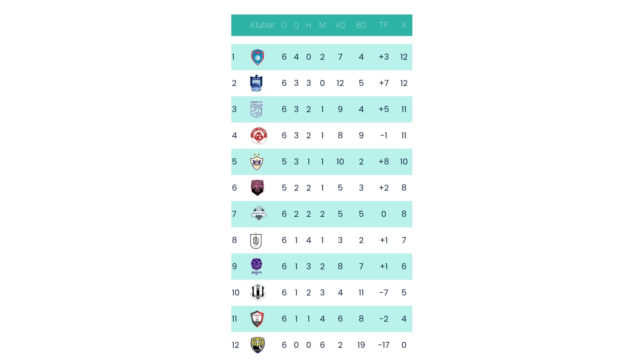Select the Zirə club crest
This screenshot has height=362, width=644.
pyautogui.click(x=256, y=83)
